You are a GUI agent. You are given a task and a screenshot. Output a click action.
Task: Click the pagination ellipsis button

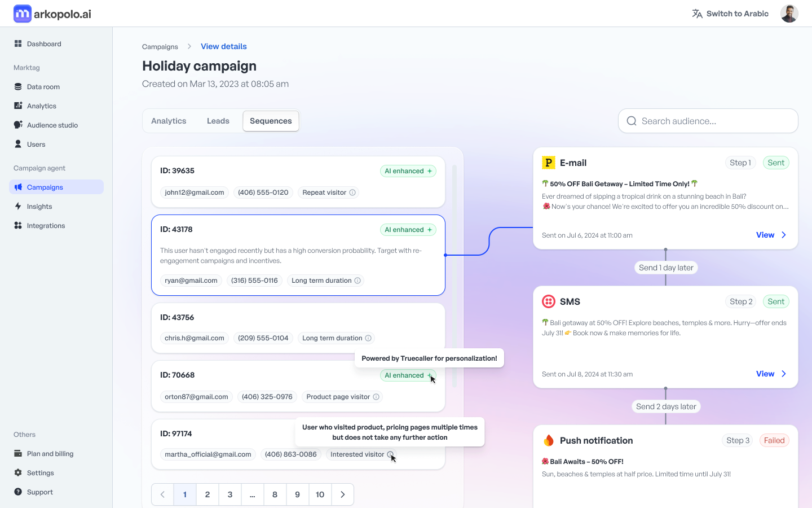click(x=253, y=494)
